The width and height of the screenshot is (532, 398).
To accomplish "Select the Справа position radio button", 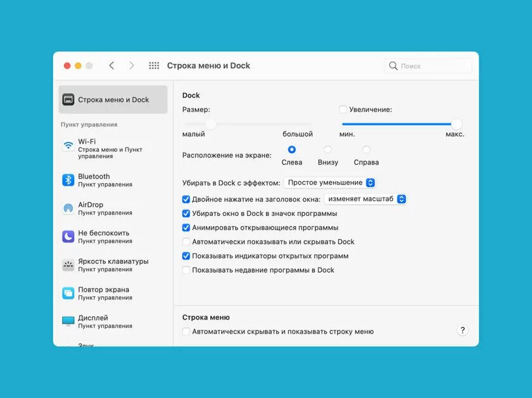I will click(366, 149).
